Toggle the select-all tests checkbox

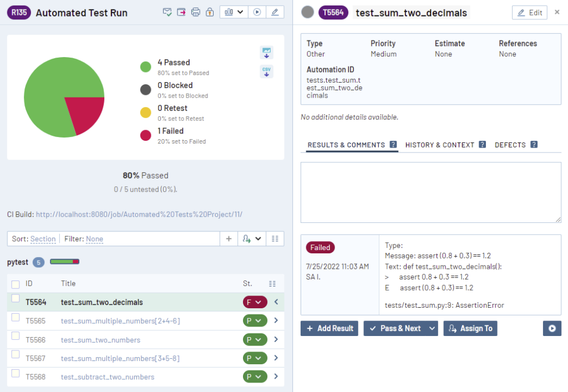pyautogui.click(x=14, y=283)
